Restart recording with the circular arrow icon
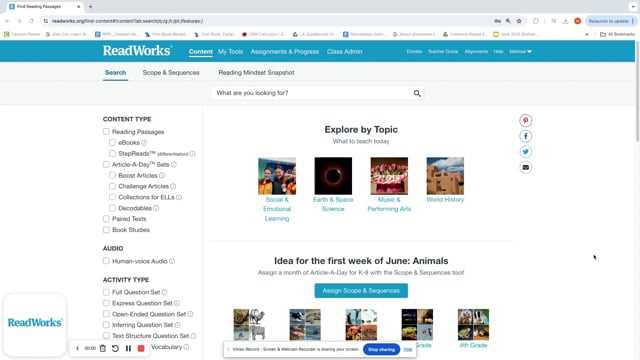 click(116, 348)
